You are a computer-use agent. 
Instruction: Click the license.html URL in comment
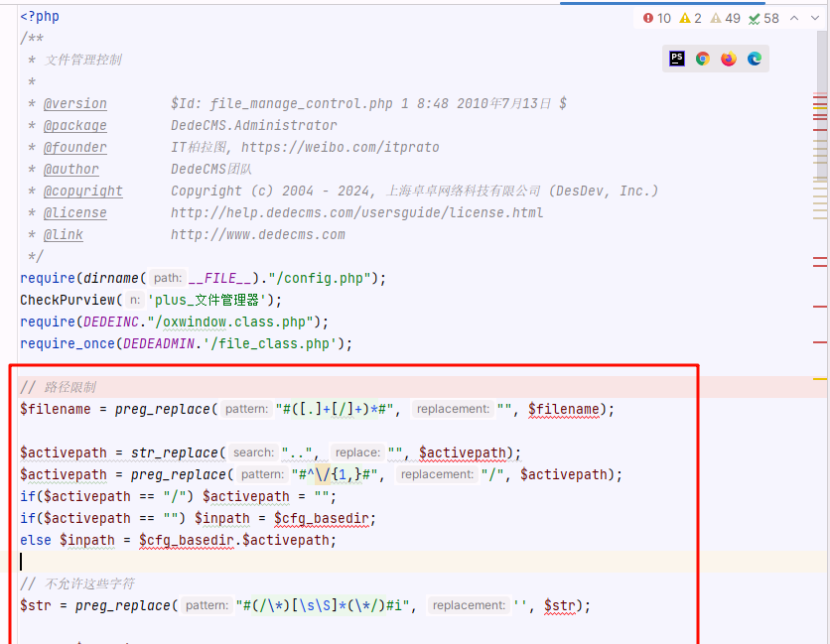(x=356, y=212)
